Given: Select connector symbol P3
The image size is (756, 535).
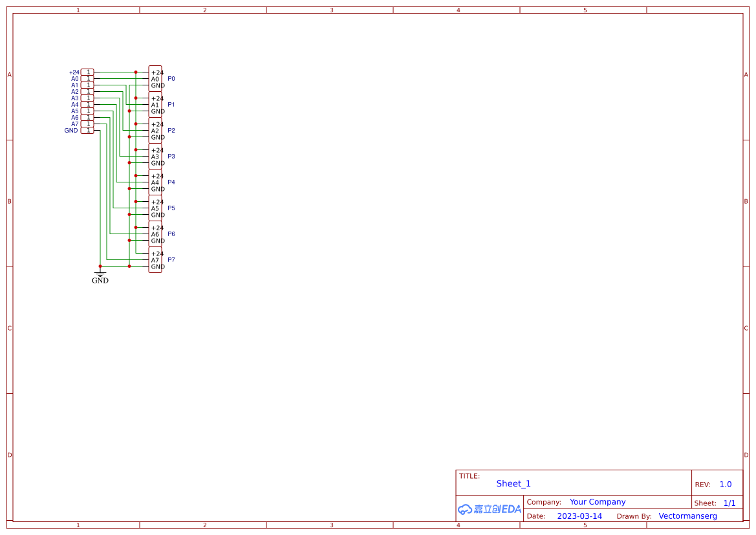Looking at the screenshot, I should 155,156.
